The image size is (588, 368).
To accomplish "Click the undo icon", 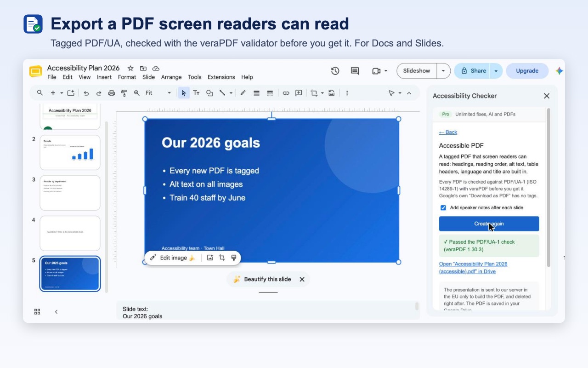I will coord(86,93).
